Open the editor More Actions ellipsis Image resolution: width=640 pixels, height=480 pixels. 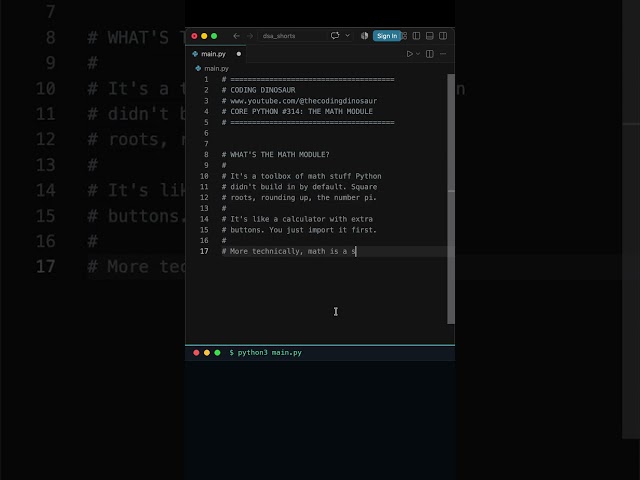pyautogui.click(x=443, y=54)
